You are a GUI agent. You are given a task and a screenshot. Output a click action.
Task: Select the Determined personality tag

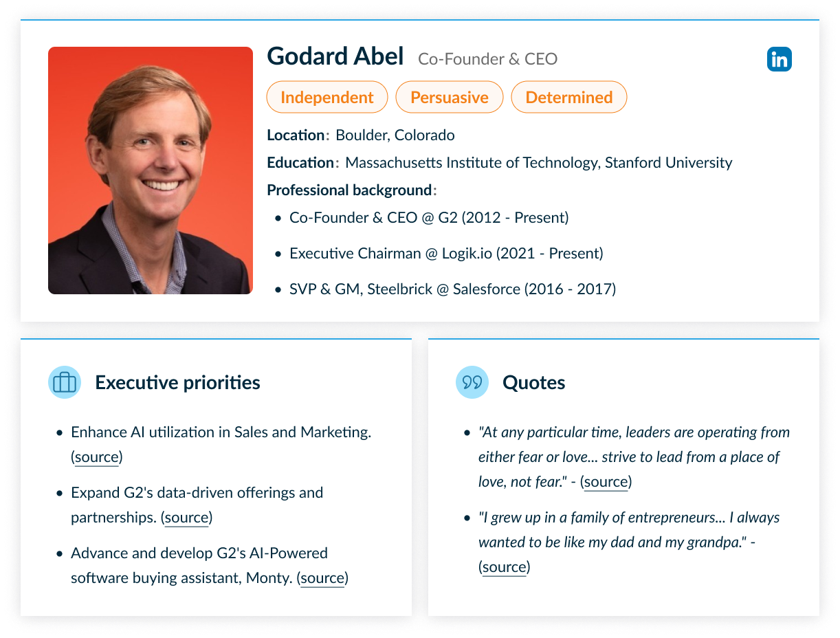pyautogui.click(x=569, y=97)
